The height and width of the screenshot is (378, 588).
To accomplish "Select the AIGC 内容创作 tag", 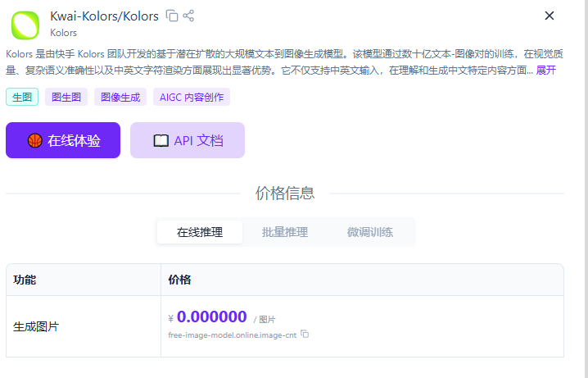I will click(192, 97).
